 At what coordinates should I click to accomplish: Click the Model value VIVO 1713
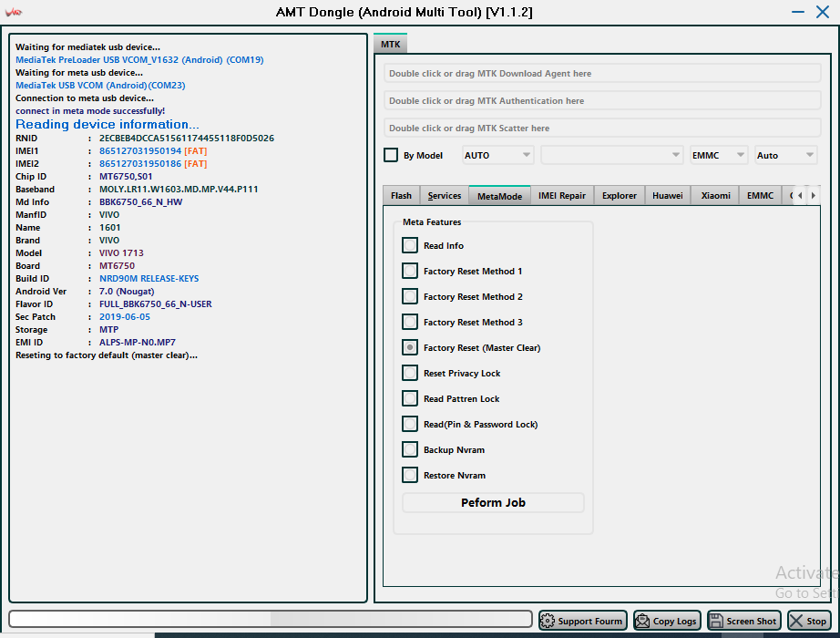click(x=121, y=253)
